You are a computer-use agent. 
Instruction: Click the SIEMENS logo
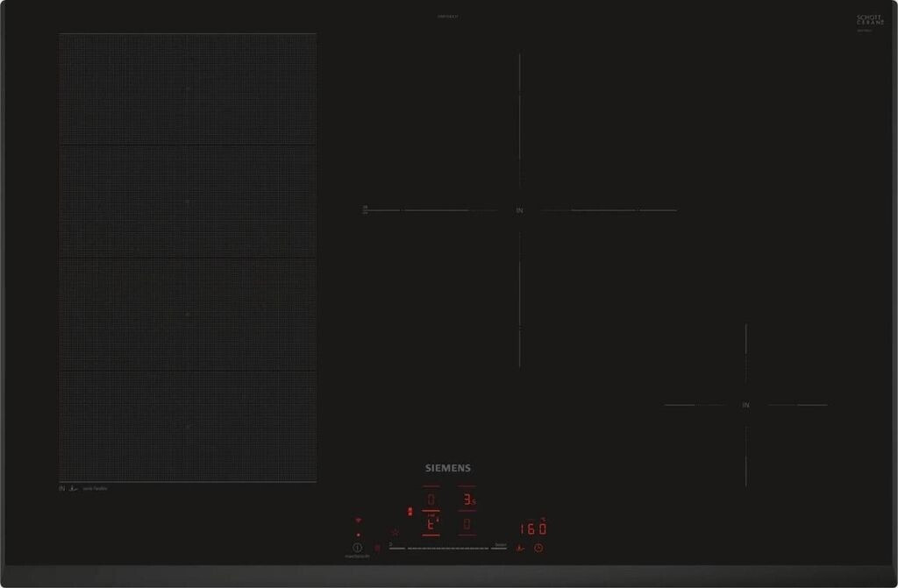tap(448, 468)
